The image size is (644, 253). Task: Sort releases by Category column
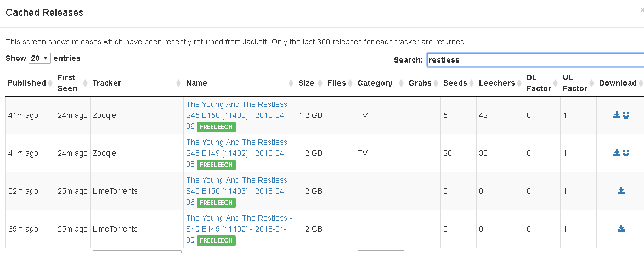pyautogui.click(x=375, y=83)
